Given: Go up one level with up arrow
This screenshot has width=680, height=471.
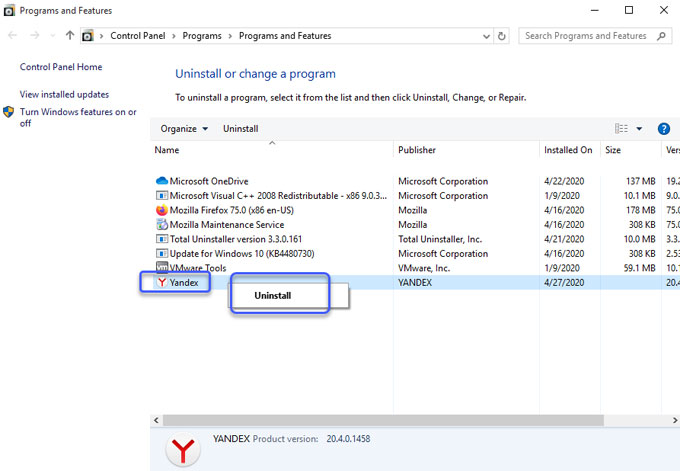Looking at the screenshot, I should coord(69,36).
